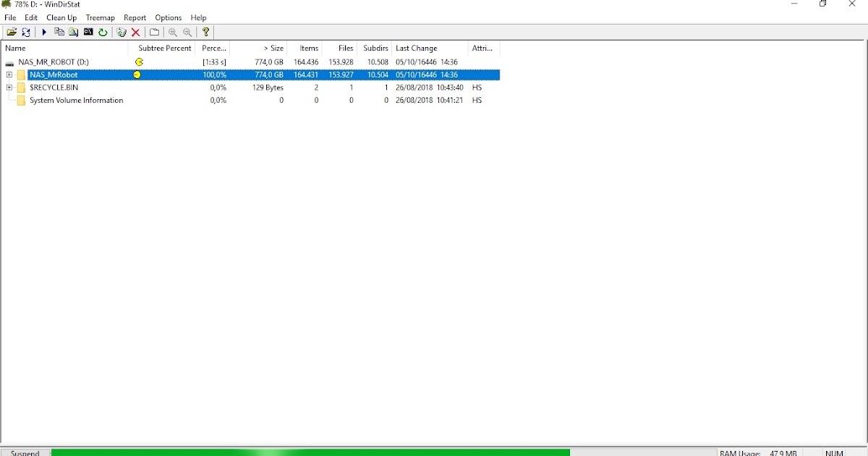Image resolution: width=868 pixels, height=456 pixels.
Task: Copy the selected path via toolbar icon
Action: [x=59, y=32]
